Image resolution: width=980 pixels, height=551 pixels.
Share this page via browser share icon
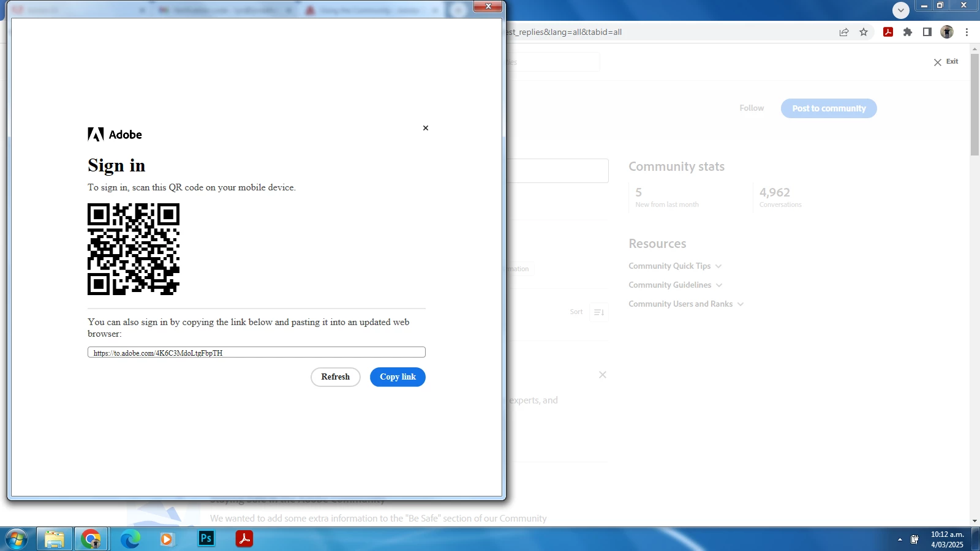tap(844, 32)
